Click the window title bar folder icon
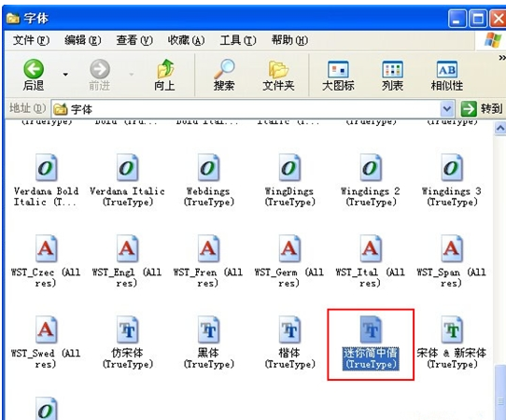506x420 pixels. 13,18
